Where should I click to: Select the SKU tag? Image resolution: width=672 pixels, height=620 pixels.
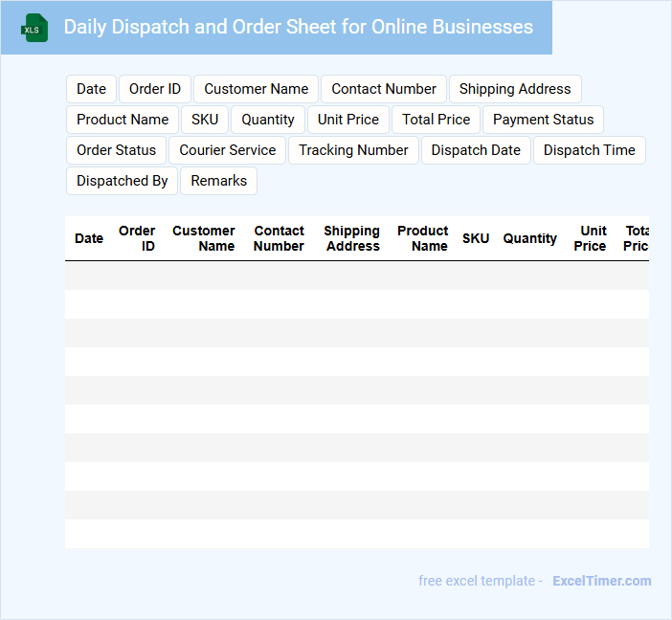[x=205, y=120]
